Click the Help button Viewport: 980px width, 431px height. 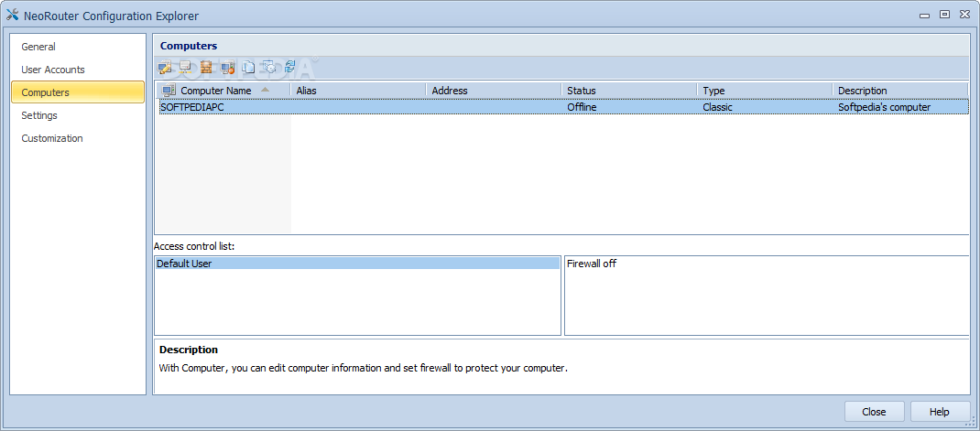pyautogui.click(x=940, y=412)
